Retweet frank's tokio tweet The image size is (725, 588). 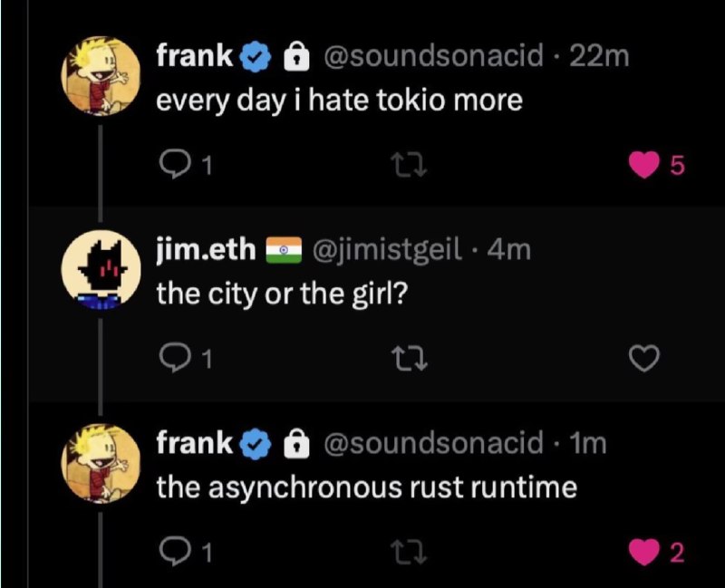pos(409,166)
